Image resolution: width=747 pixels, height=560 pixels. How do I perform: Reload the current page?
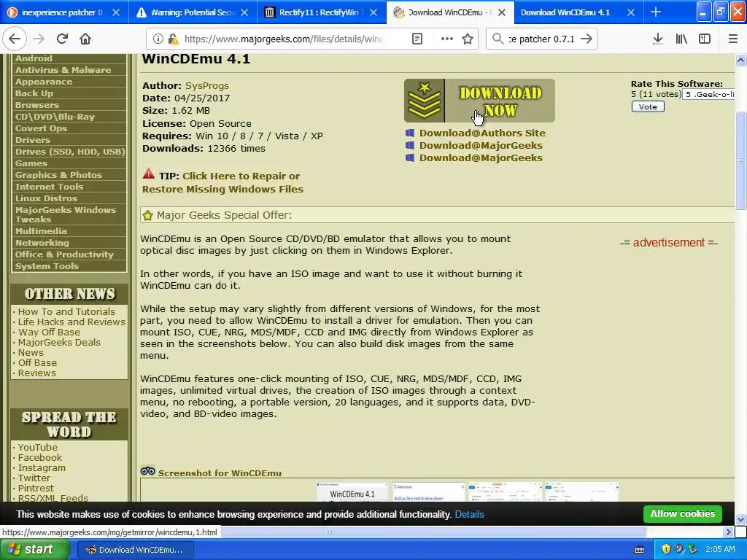[x=63, y=39]
